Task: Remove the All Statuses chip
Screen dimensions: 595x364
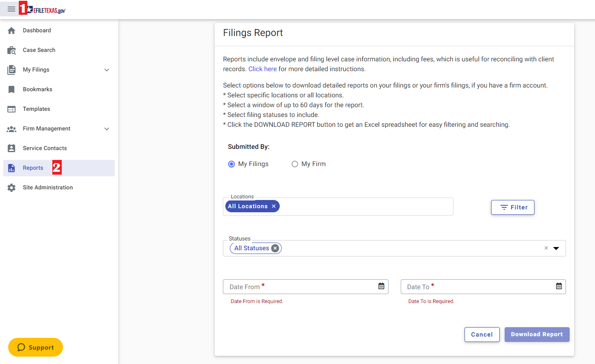Action: 275,248
